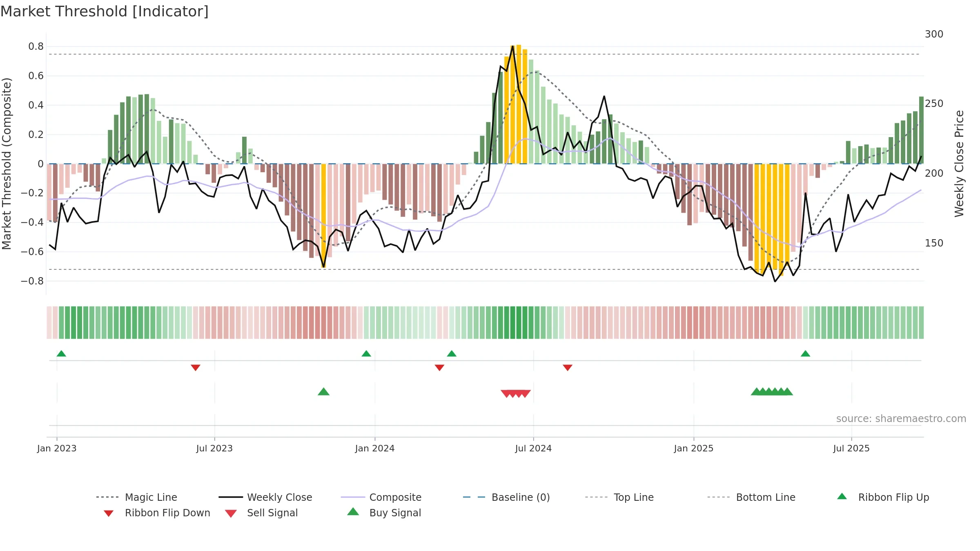Screen dimensions: 980x551
Task: Select the Ribbon Flip Up marker around May 2025
Action: pos(805,353)
